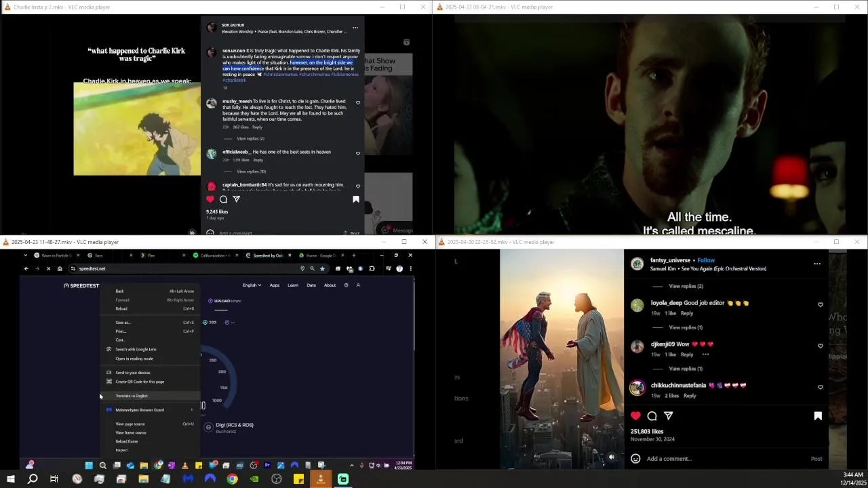Open Google Chrome from host taskbar

click(232, 479)
